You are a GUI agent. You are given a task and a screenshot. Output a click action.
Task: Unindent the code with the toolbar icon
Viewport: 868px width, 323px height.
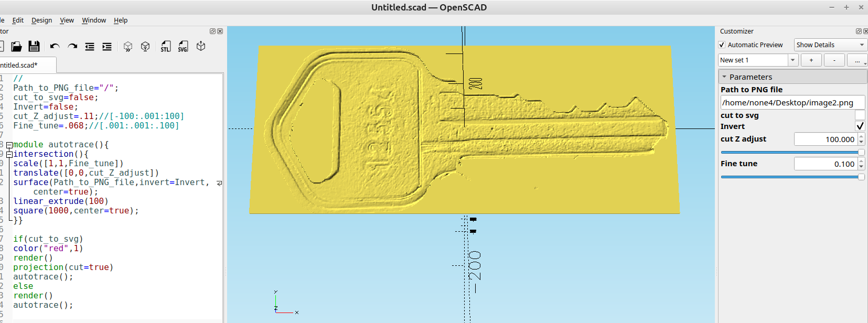(x=90, y=47)
